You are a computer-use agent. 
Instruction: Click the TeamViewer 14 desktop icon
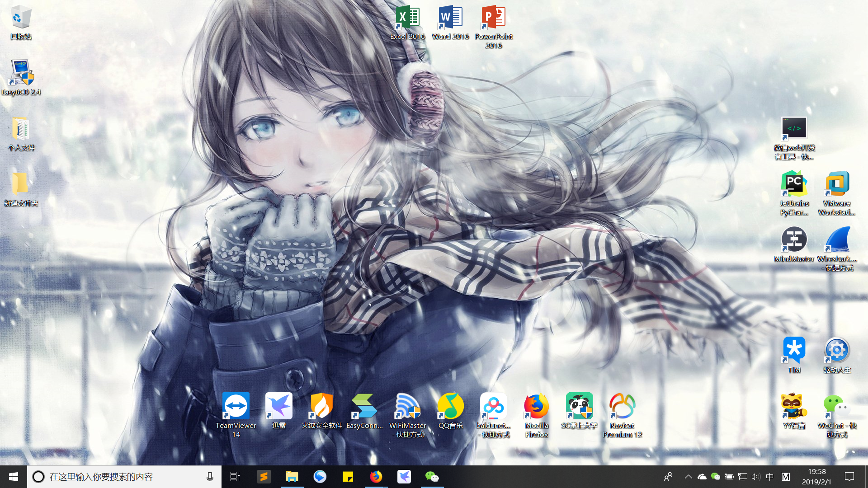236,406
